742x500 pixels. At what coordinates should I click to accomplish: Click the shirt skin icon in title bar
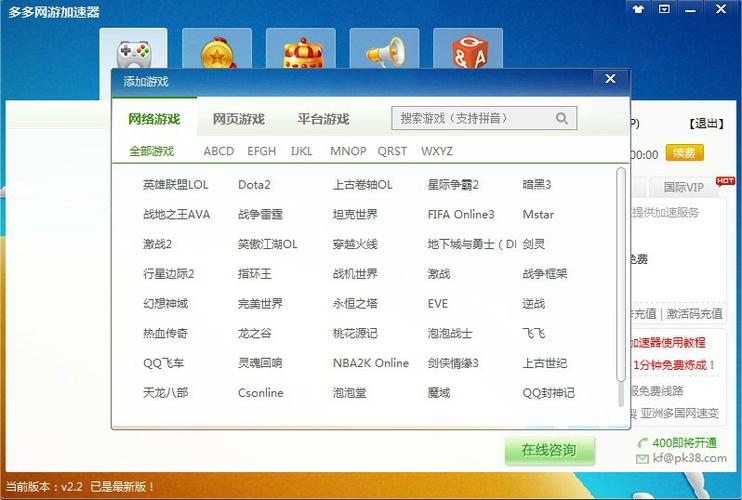[x=638, y=9]
